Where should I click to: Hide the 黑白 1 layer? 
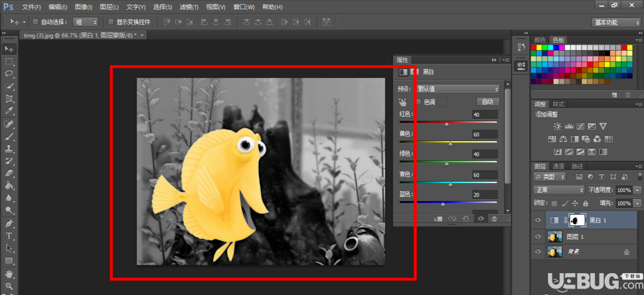click(538, 220)
